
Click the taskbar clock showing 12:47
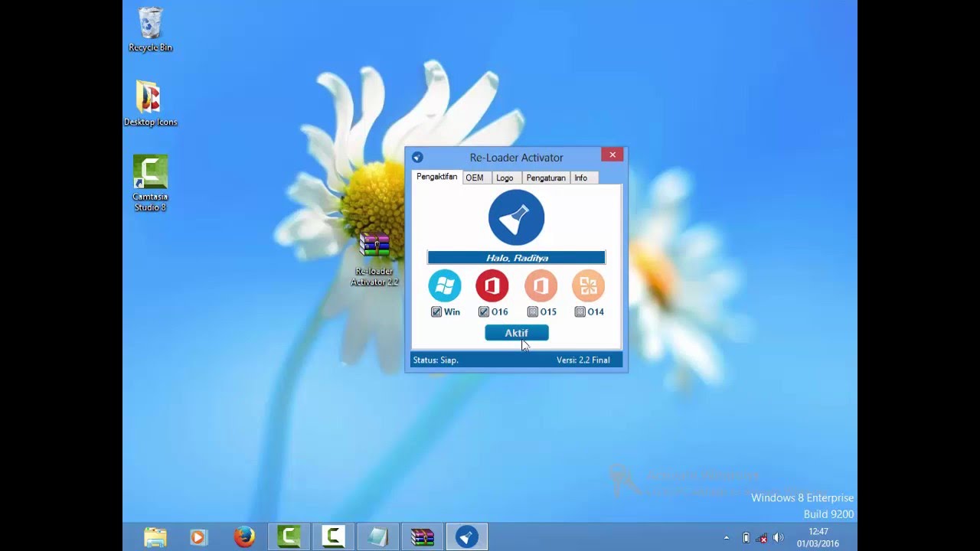pos(818,537)
